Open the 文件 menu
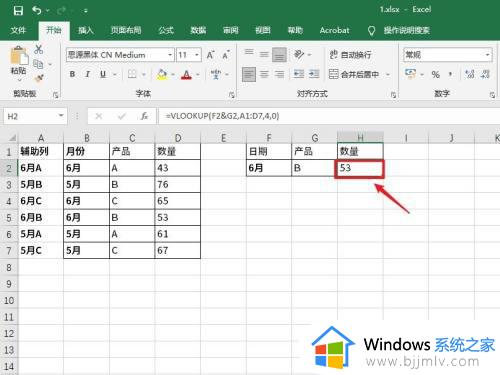This screenshot has height=375, width=500. (x=18, y=30)
